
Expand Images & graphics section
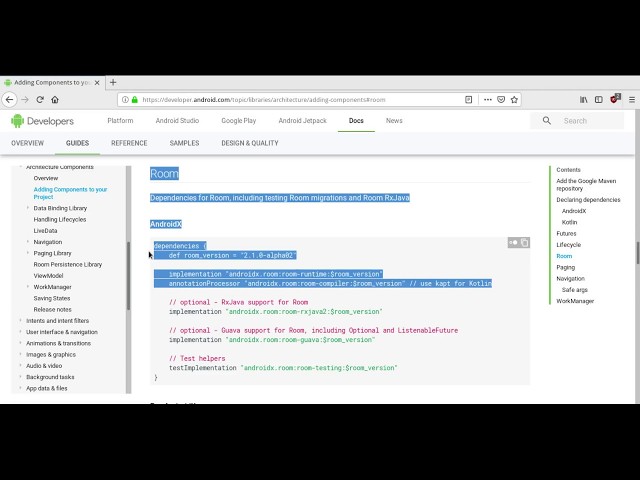(x=20, y=354)
